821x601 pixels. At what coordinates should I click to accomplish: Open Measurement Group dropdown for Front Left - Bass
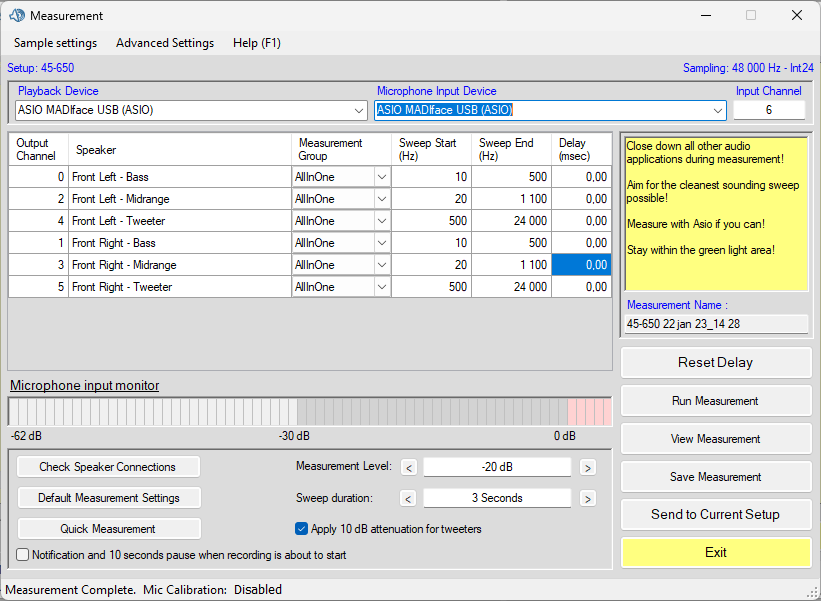[381, 177]
